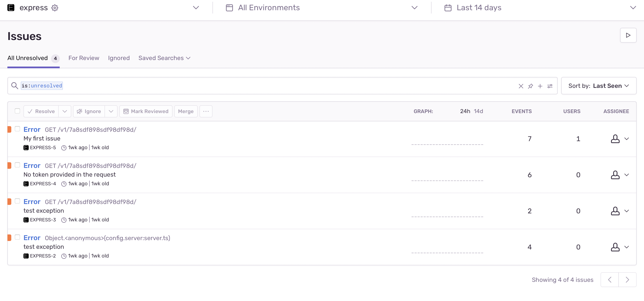Select the 'My first issue' checkbox

pyautogui.click(x=17, y=129)
